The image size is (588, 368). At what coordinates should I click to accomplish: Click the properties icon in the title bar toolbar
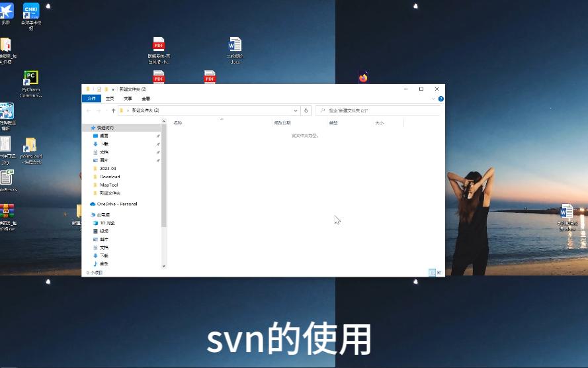pyautogui.click(x=99, y=89)
